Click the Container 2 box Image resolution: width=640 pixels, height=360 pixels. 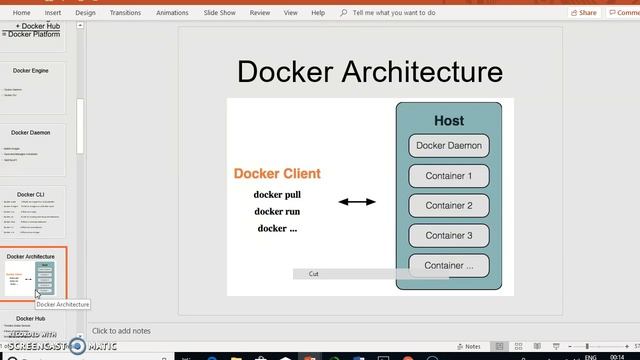point(449,206)
